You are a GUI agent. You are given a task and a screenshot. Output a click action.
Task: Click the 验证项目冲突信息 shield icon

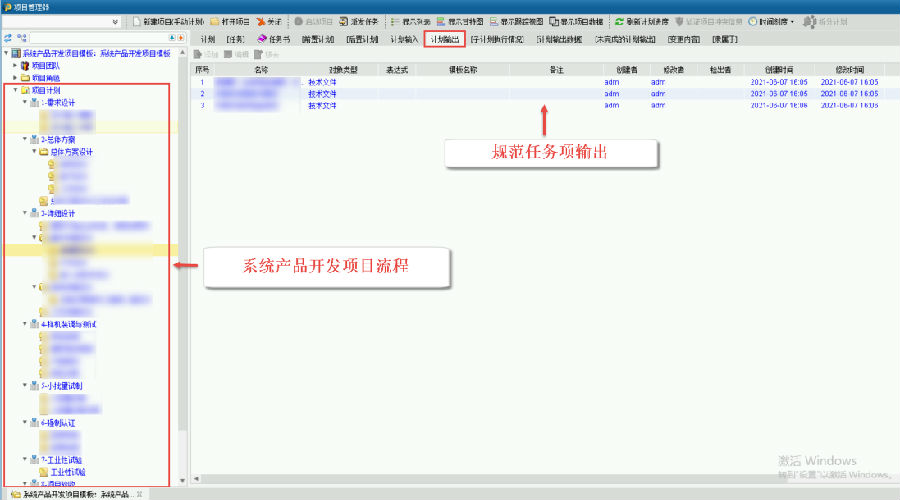680,21
